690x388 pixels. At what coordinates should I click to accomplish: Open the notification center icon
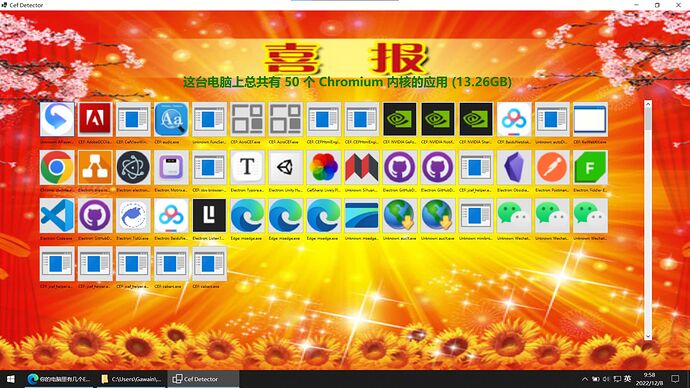pos(675,379)
